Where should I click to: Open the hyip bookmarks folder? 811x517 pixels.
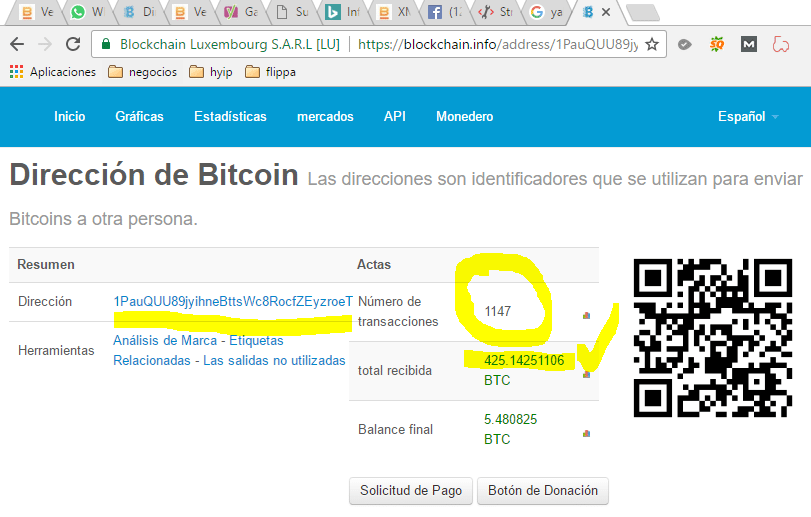pos(211,72)
